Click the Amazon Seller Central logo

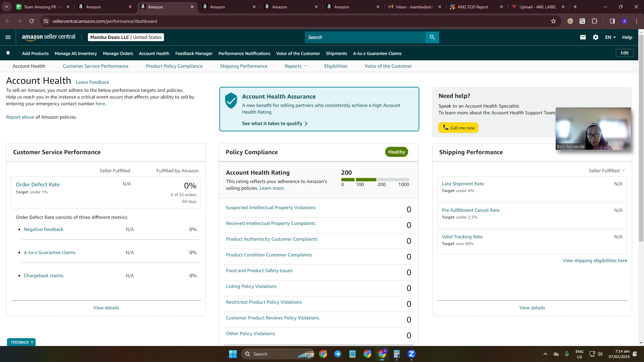click(49, 37)
